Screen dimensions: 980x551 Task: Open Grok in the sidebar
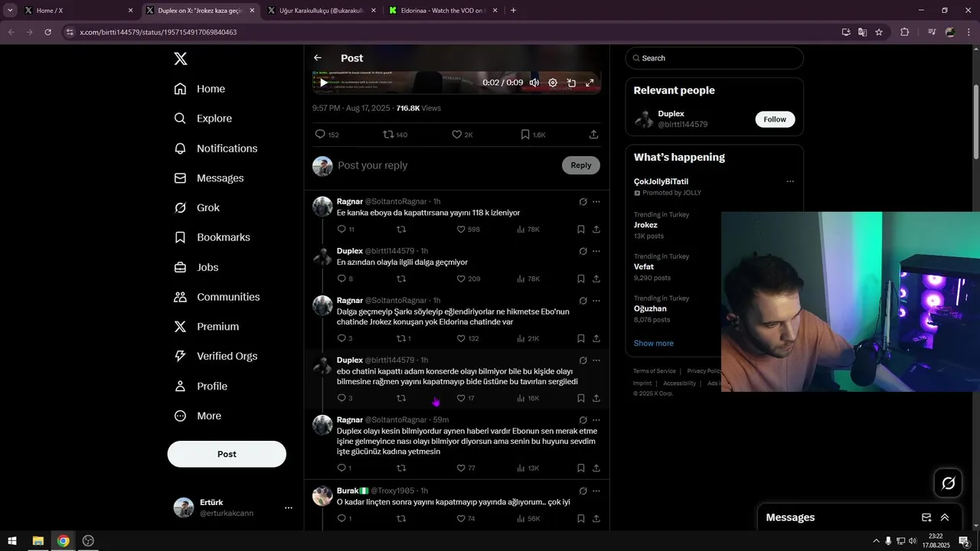(x=197, y=208)
